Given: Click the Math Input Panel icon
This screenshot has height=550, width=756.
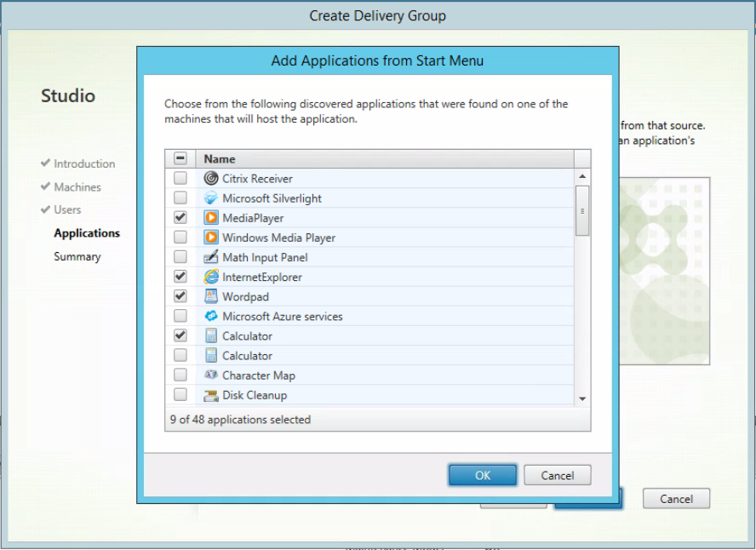Looking at the screenshot, I should 210,257.
